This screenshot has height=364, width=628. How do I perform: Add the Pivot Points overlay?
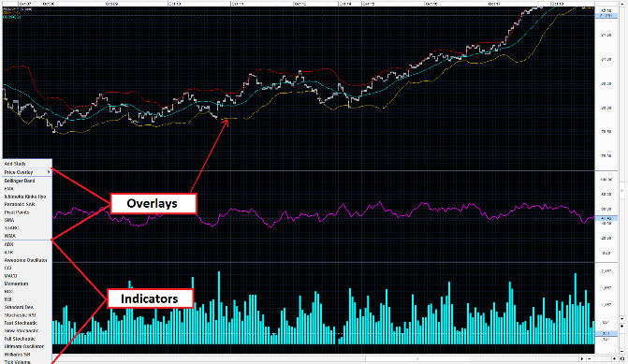tap(17, 212)
